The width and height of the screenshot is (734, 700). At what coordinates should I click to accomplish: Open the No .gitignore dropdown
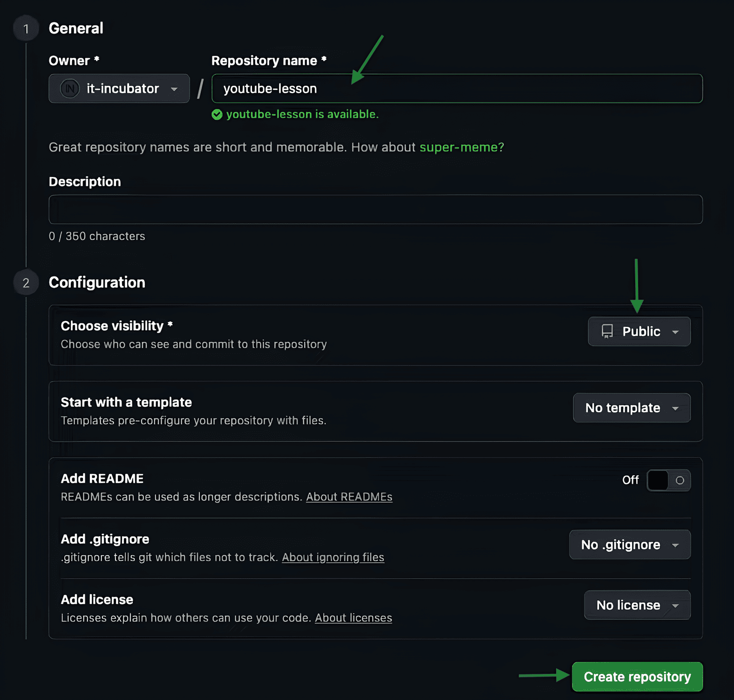[x=630, y=545]
